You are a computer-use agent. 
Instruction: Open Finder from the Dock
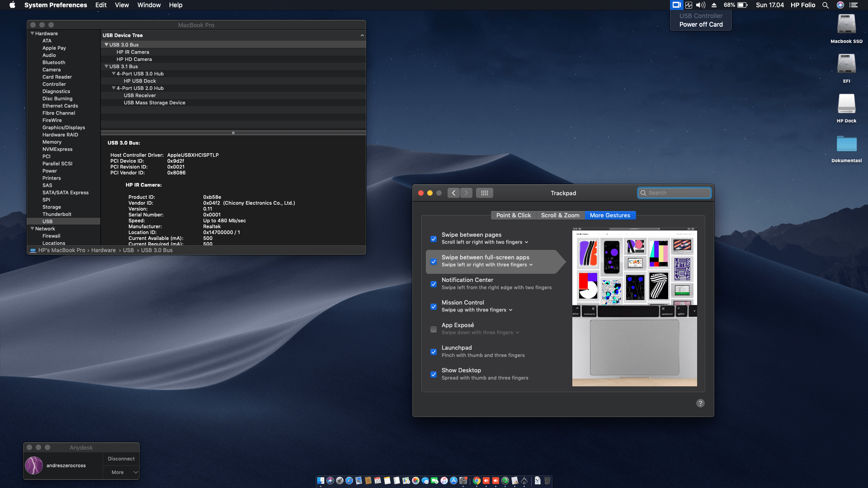tap(321, 481)
